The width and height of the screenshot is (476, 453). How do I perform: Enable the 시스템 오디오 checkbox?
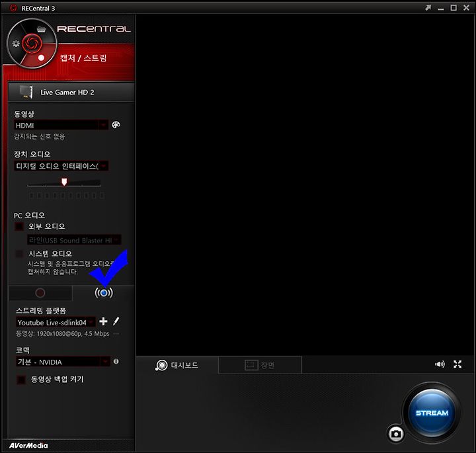pyautogui.click(x=19, y=254)
